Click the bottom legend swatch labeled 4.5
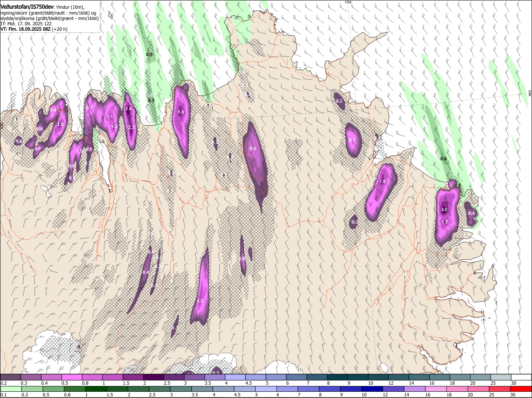The height and width of the screenshot is (398, 532). click(246, 389)
